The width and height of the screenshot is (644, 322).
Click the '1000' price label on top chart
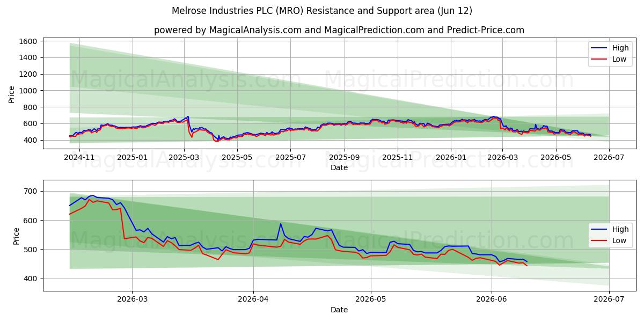coord(27,91)
